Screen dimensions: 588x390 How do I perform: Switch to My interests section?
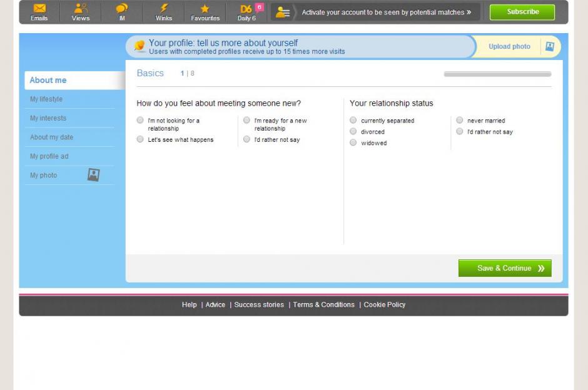coord(48,118)
